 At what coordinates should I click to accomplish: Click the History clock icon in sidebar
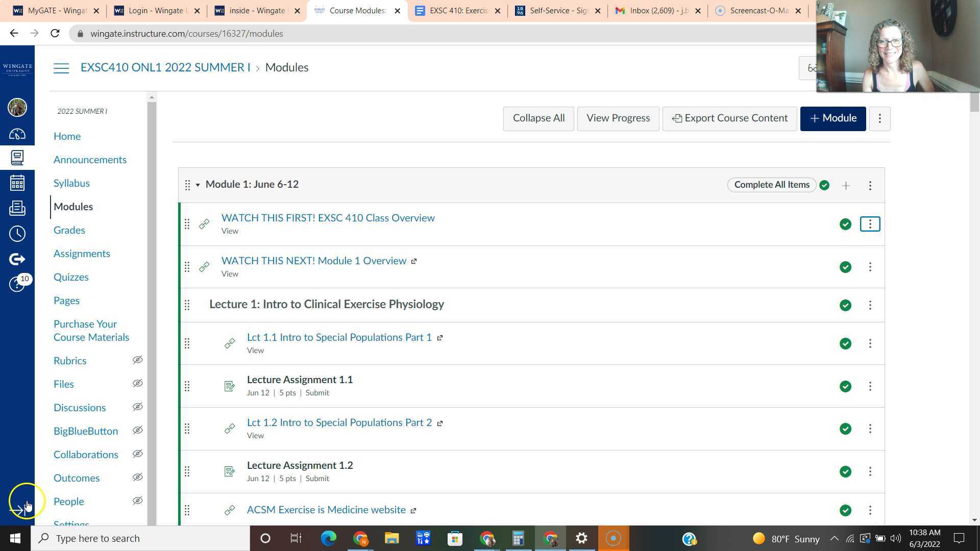17,233
